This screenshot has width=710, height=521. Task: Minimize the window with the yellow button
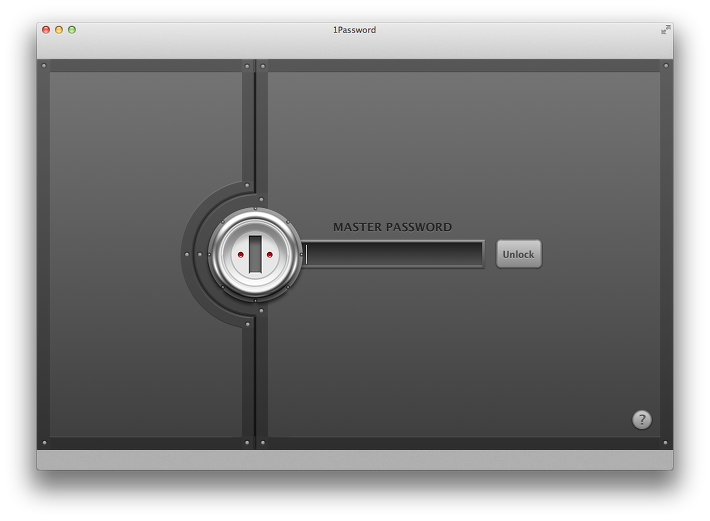point(59,30)
